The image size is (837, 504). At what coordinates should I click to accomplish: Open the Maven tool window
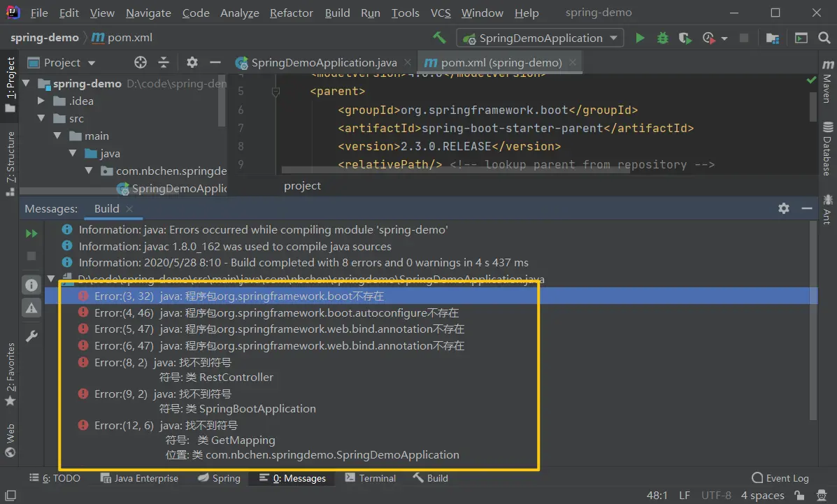[827, 81]
